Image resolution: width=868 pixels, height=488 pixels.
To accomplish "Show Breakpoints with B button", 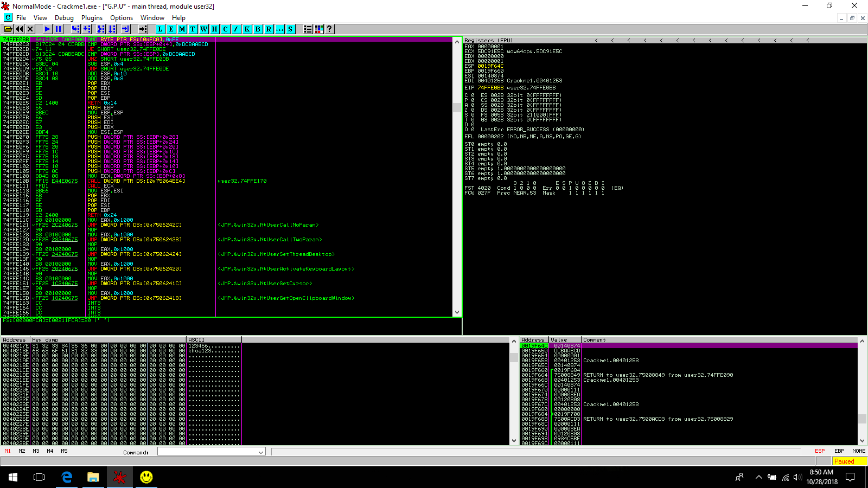I will pos(258,29).
